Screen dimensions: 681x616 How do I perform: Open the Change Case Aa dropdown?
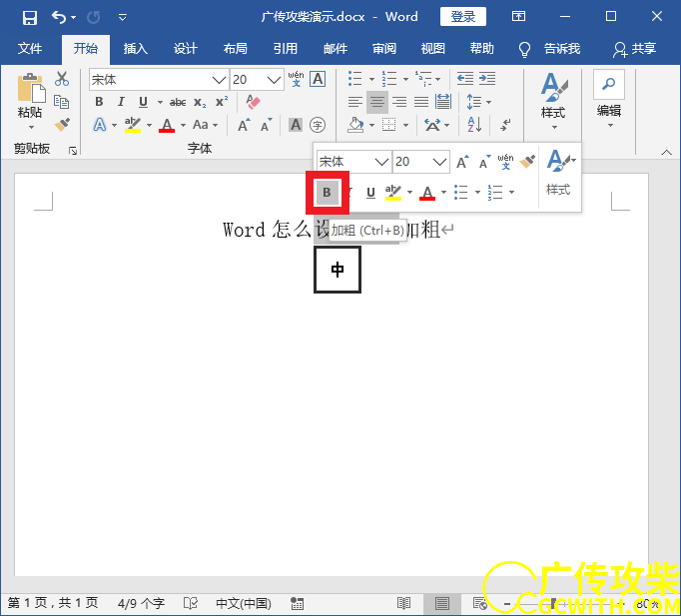coord(205,125)
